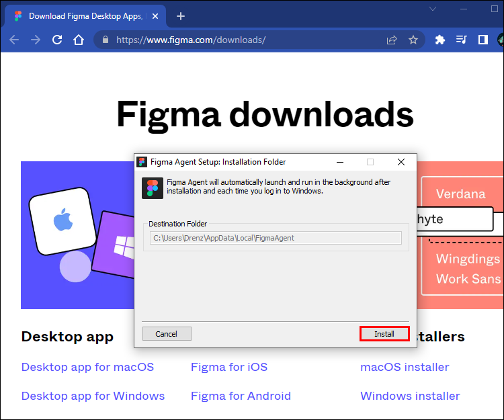
Task: Go to the browser home page
Action: tap(79, 40)
